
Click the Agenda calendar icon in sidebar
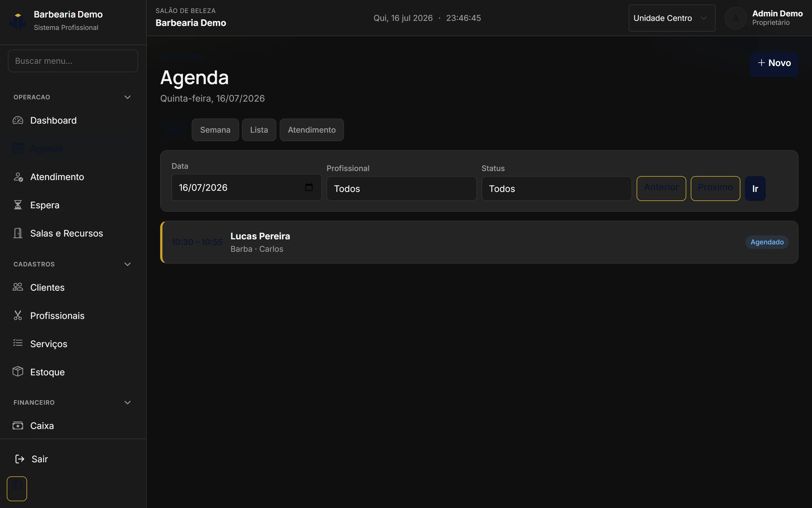[18, 148]
